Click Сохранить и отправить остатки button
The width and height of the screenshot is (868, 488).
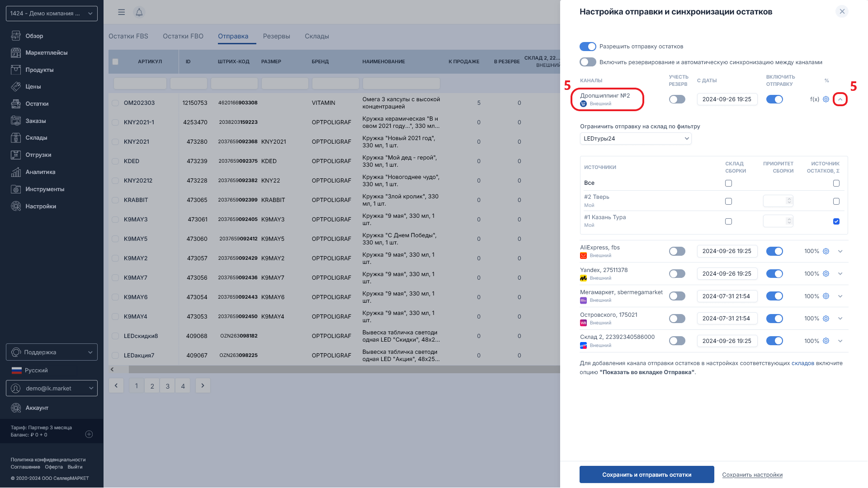646,475
